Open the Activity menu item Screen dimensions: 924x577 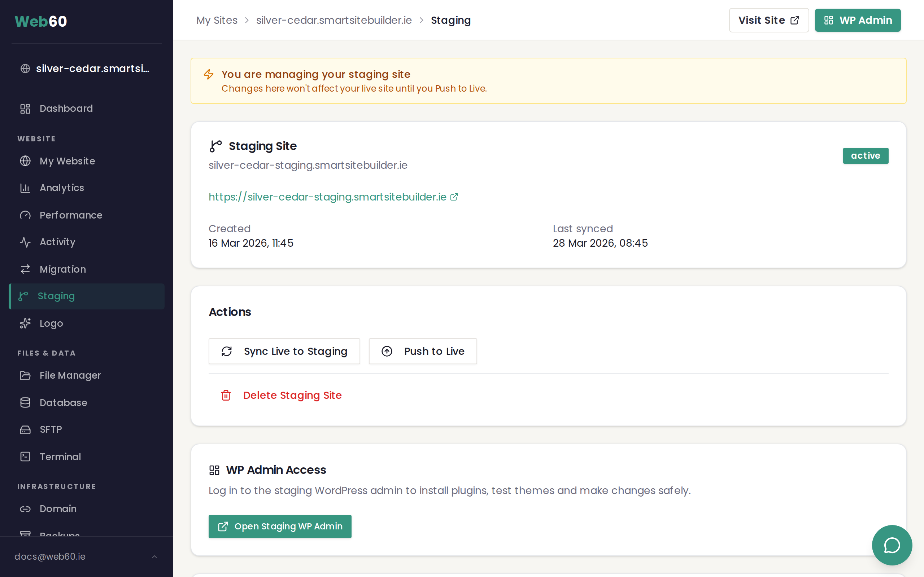pyautogui.click(x=57, y=242)
